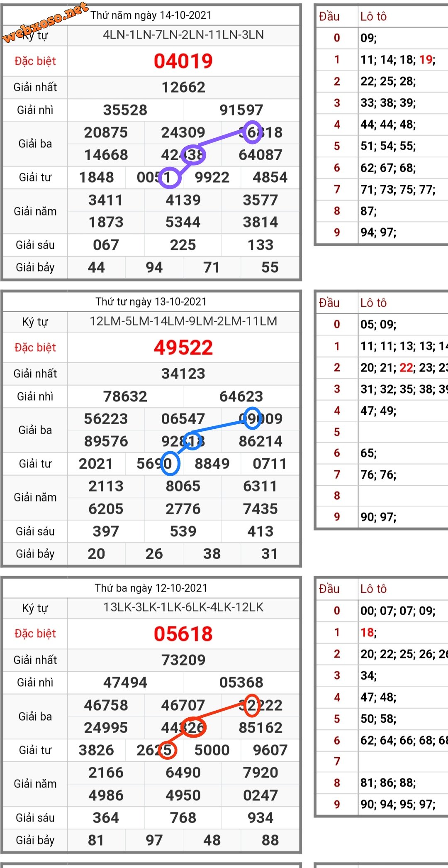Screen dimensions: 448x868
Task: Click the third prize number 89576
Action: [x=106, y=441]
